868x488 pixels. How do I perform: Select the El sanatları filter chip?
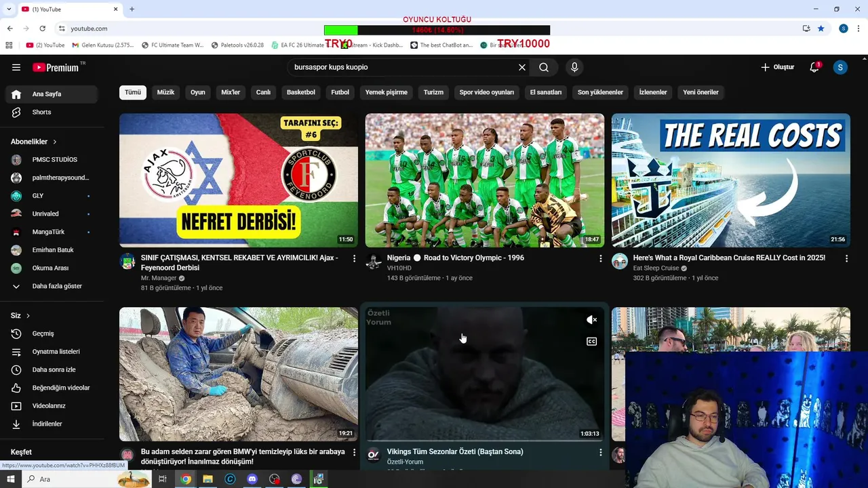tap(546, 92)
